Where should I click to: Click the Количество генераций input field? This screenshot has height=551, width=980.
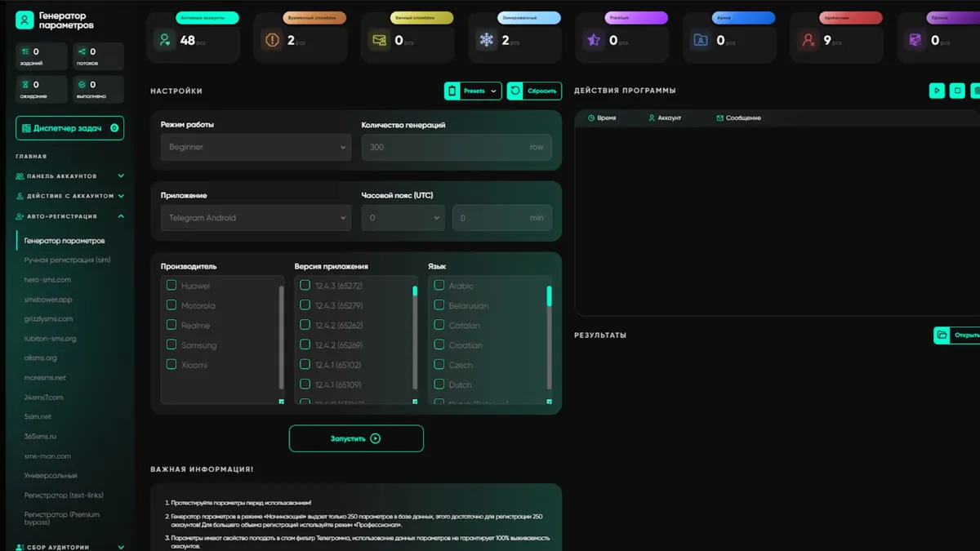[x=445, y=147]
